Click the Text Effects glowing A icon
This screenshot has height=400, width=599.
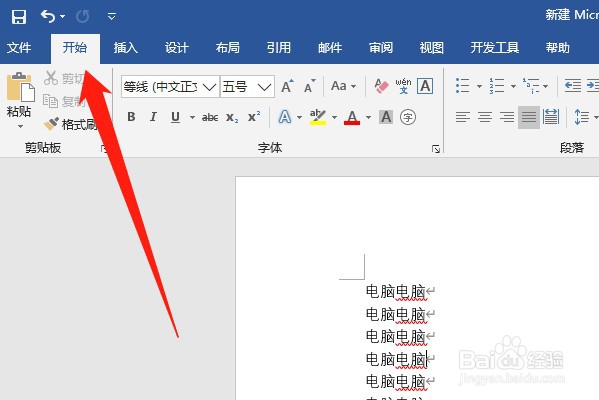point(285,117)
